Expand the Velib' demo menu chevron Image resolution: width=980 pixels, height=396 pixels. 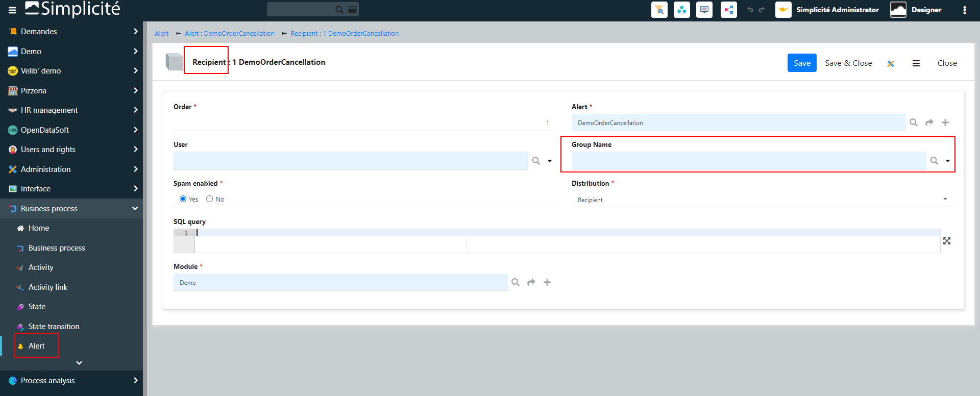(x=135, y=71)
